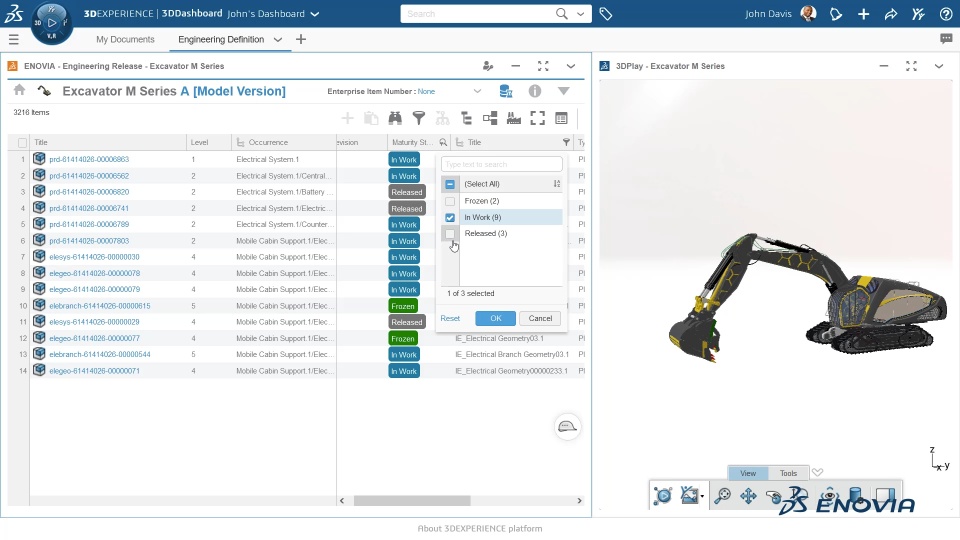
Task: Open the help question mark icon
Action: [945, 13]
